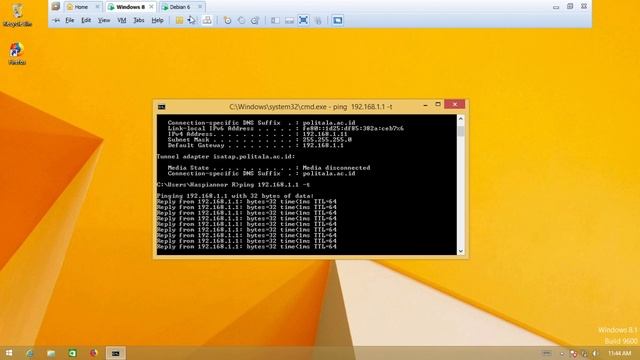Take a snapshot with clock icon
Image resolution: width=640 pixels, height=360 pixels.
(227, 20)
